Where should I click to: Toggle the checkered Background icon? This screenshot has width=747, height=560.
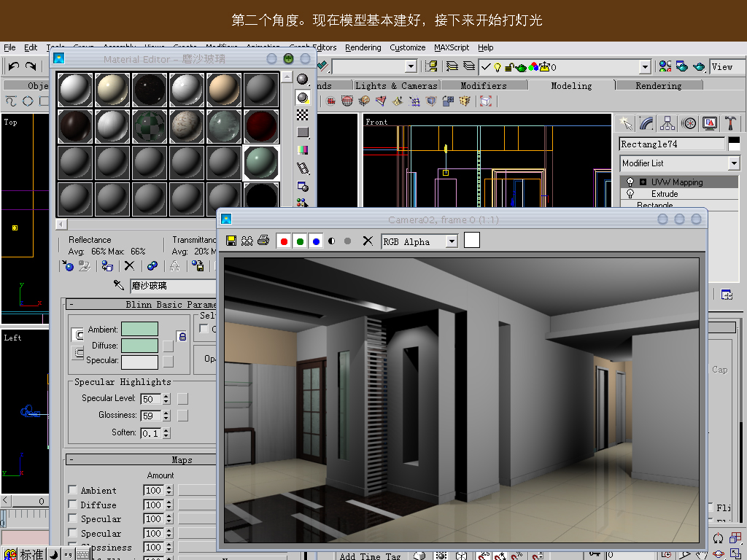303,114
